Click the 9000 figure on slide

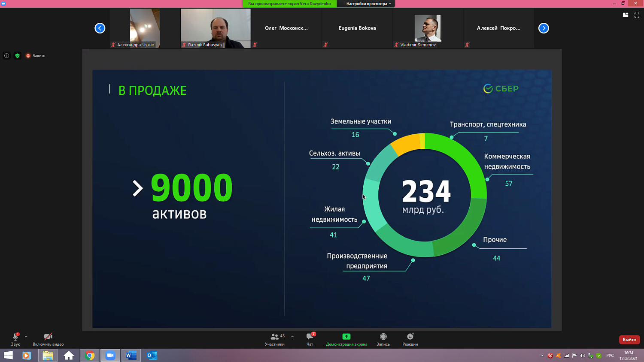pyautogui.click(x=191, y=187)
